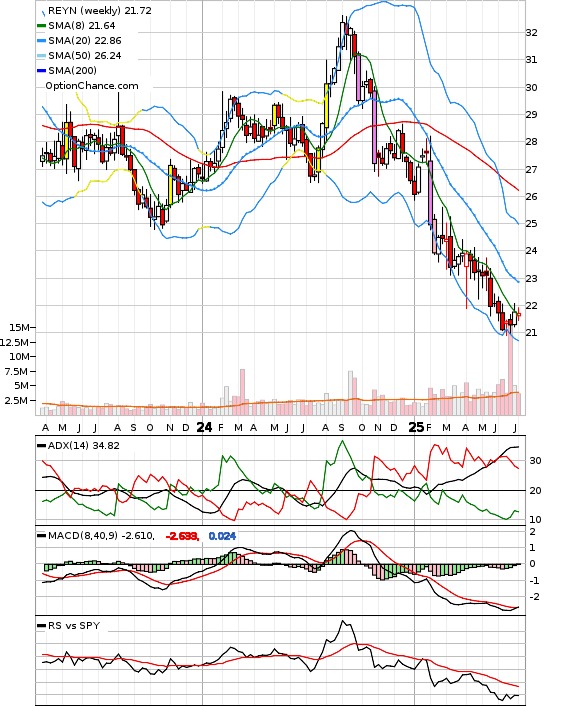566x706 pixels.
Task: Click the bold 25 year marker on axis
Action: 416,427
